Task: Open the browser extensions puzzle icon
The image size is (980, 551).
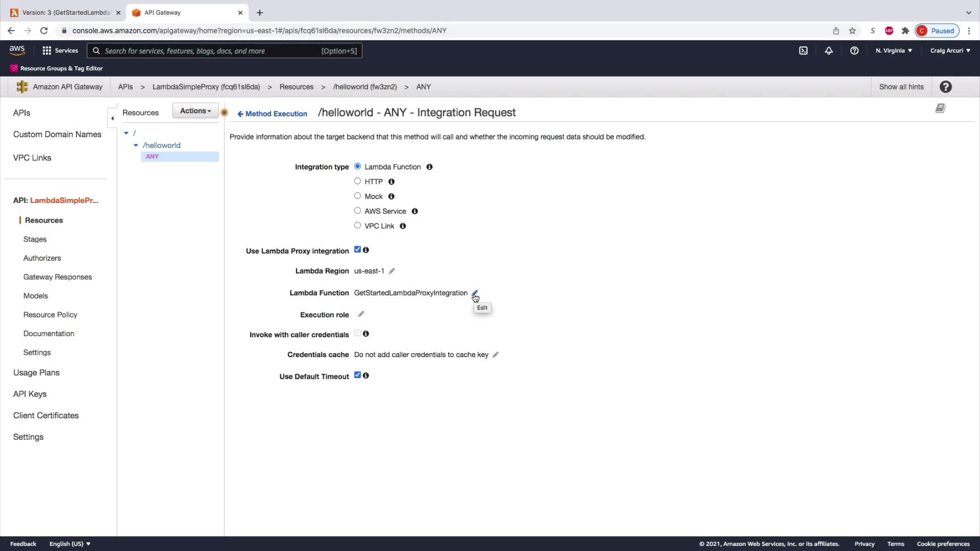Action: point(905,31)
